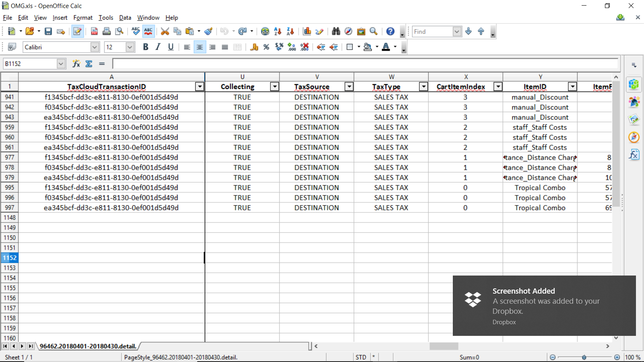The height and width of the screenshot is (362, 644).
Task: Open Find & Replace binoculars icon
Action: pyautogui.click(x=336, y=31)
